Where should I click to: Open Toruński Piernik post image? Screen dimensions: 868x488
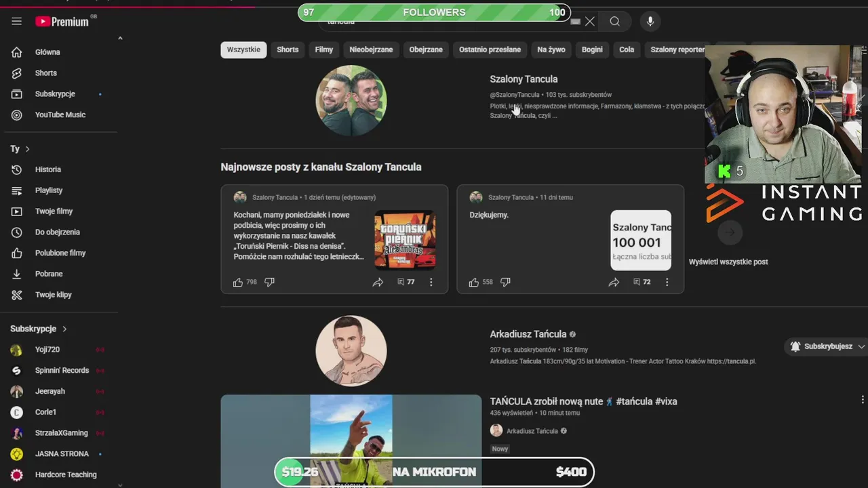405,240
